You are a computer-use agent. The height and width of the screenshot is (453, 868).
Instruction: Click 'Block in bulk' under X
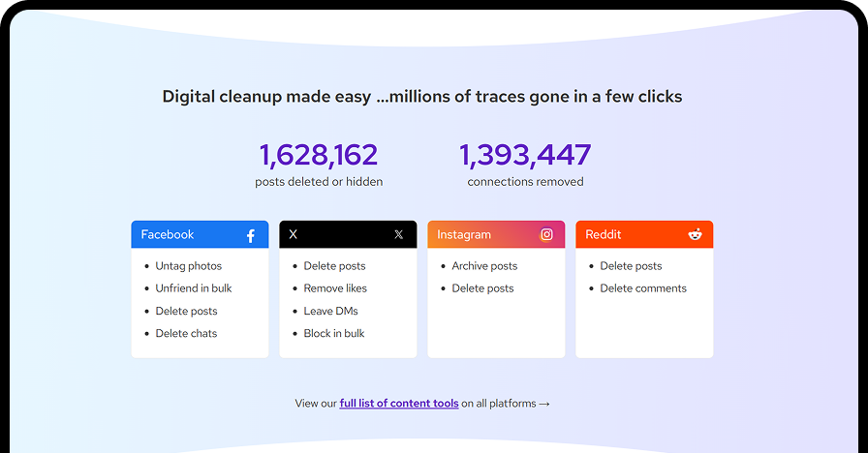coord(334,334)
